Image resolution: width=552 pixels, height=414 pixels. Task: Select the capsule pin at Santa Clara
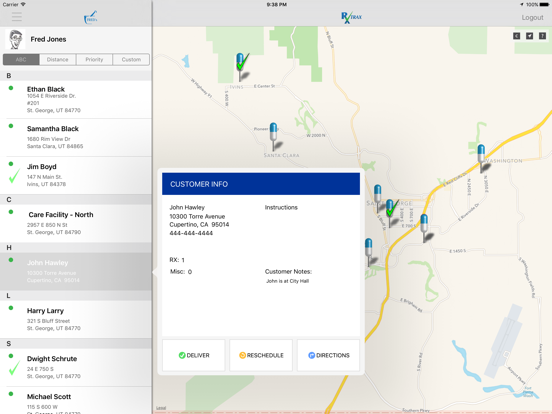pyautogui.click(x=274, y=136)
